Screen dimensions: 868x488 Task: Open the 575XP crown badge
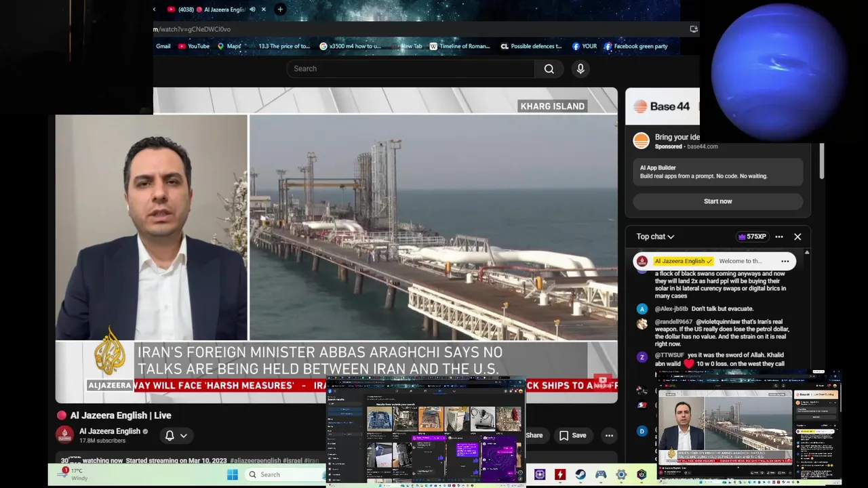[751, 237]
